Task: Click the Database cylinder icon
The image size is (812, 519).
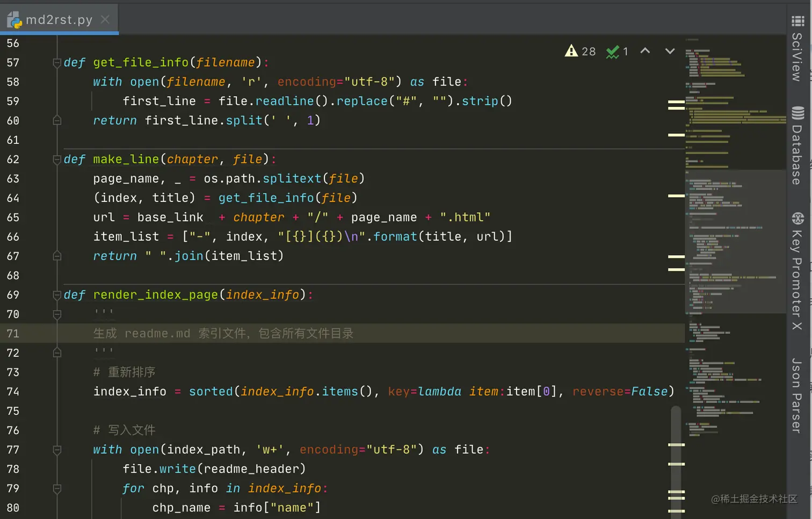Action: 798,113
